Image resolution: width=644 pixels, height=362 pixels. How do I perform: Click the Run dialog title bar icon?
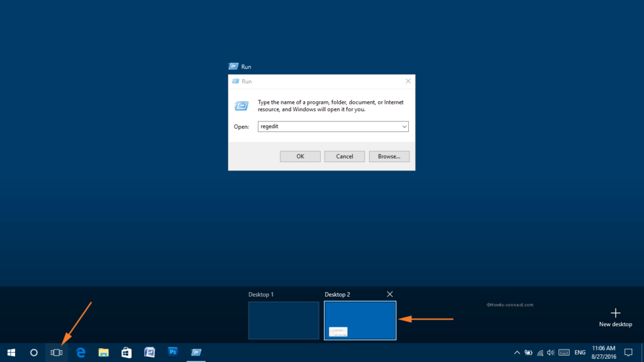(x=236, y=81)
